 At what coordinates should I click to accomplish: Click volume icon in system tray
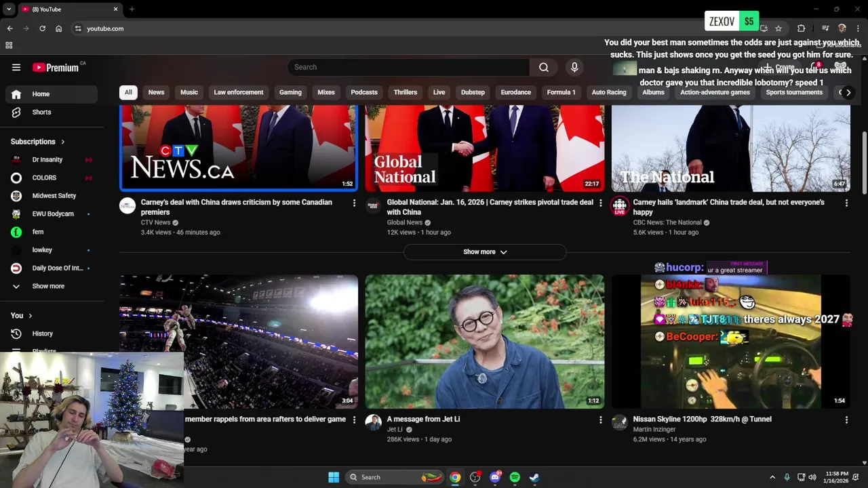pyautogui.click(x=812, y=477)
